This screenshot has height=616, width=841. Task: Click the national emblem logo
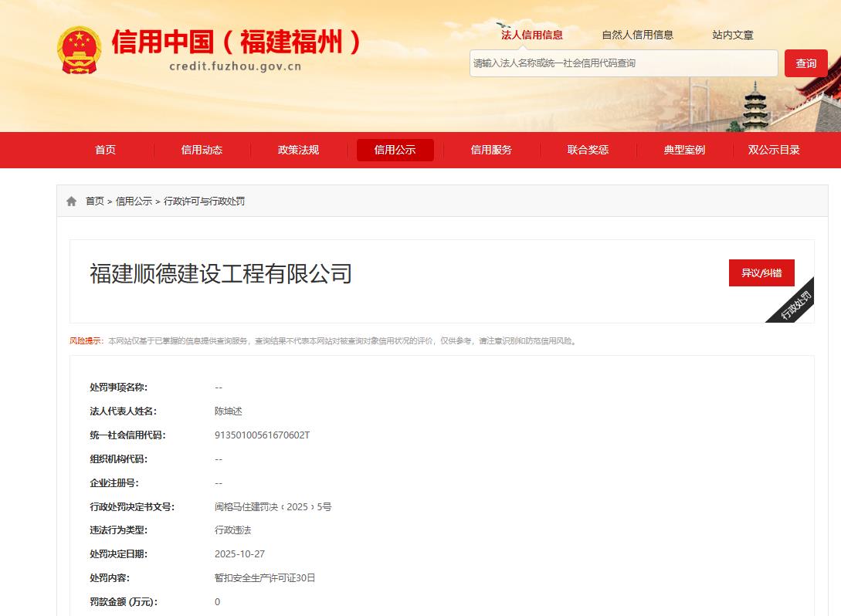(x=79, y=50)
